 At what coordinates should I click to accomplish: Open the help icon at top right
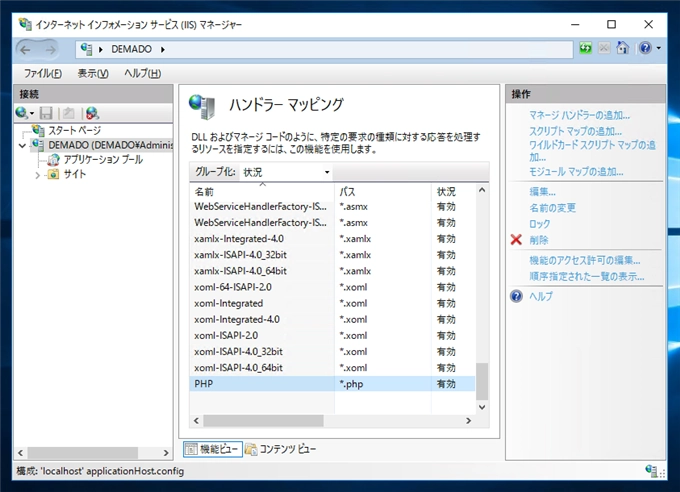tap(645, 48)
